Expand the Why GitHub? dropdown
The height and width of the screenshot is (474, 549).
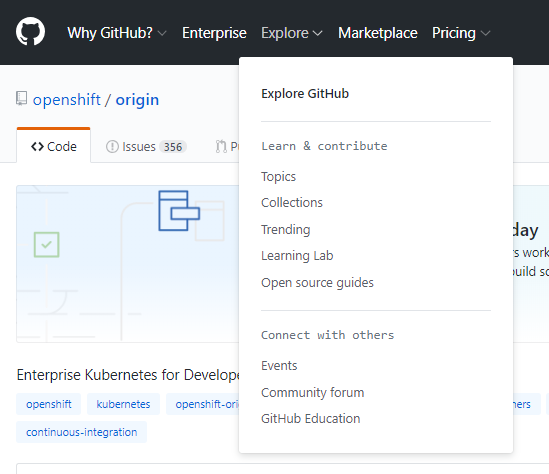117,33
